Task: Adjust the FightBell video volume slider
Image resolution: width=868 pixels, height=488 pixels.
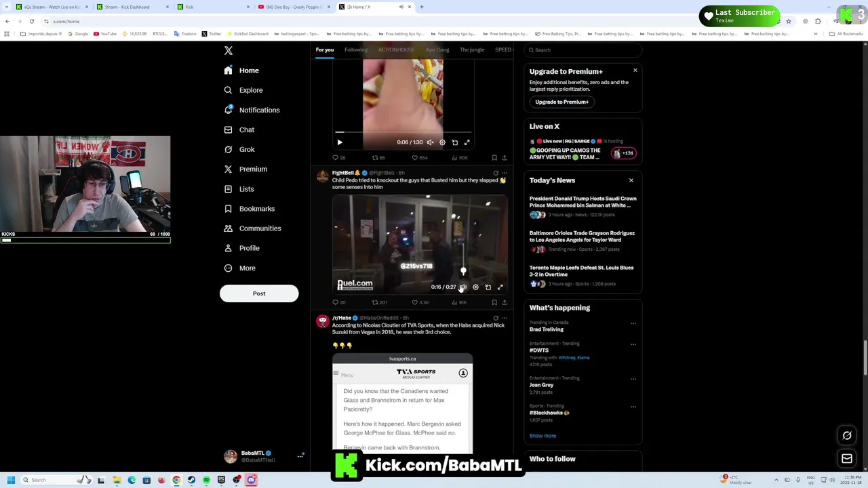Action: tap(463, 271)
